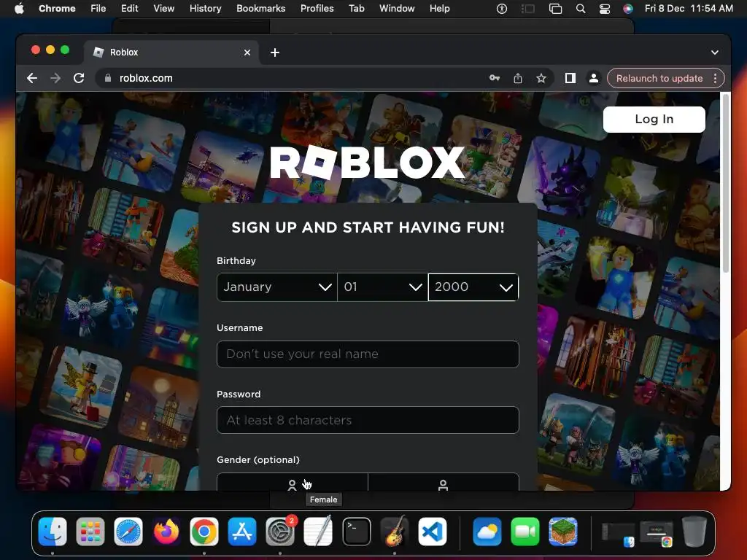Open TextEdit from the dock
Screen dimensions: 747x560
tap(318, 532)
